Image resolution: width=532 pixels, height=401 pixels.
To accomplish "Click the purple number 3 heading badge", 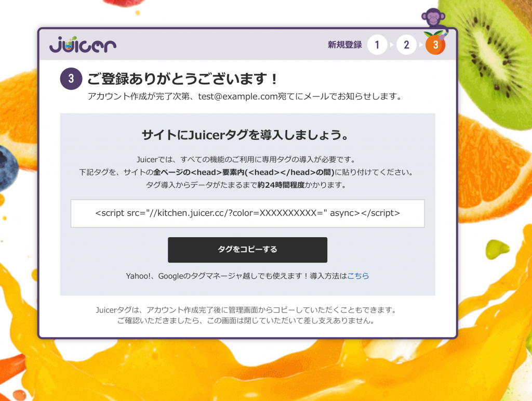I will [x=71, y=79].
